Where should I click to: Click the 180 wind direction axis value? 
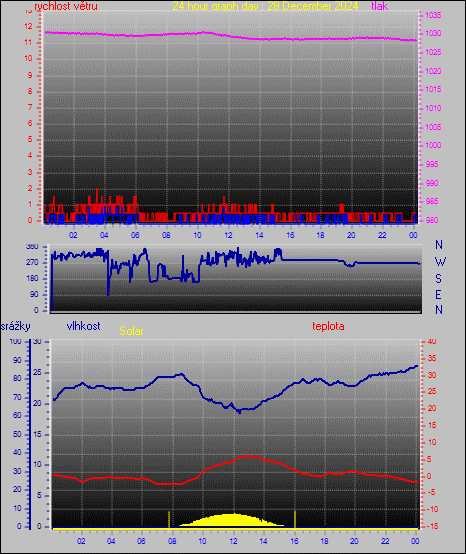click(32, 278)
